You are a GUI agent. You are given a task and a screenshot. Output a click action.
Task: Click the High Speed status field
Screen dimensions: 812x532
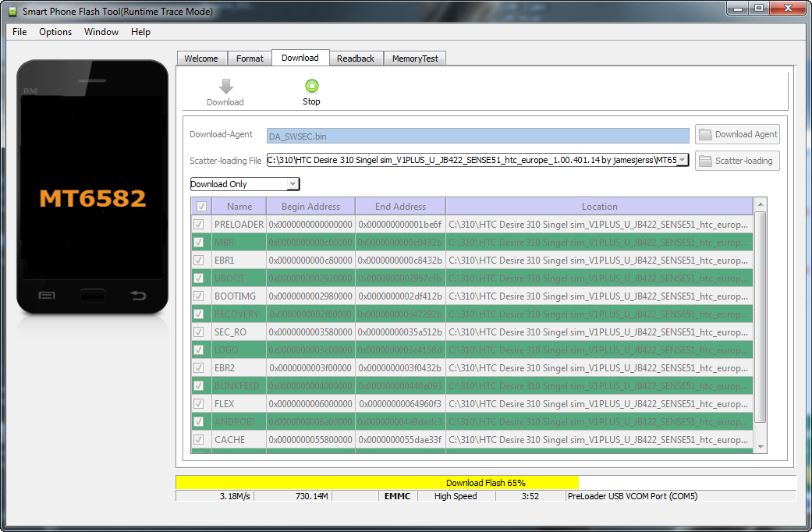pyautogui.click(x=456, y=496)
